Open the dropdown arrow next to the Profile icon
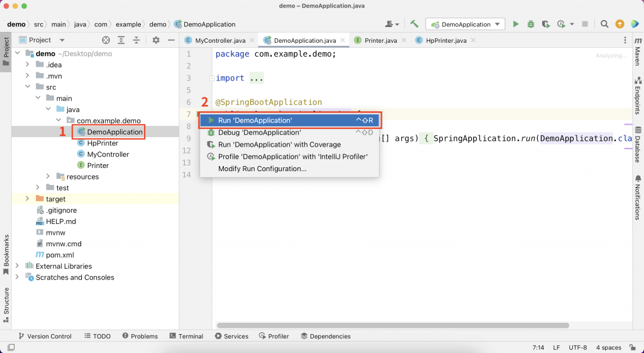The height and width of the screenshot is (353, 644). (572, 25)
